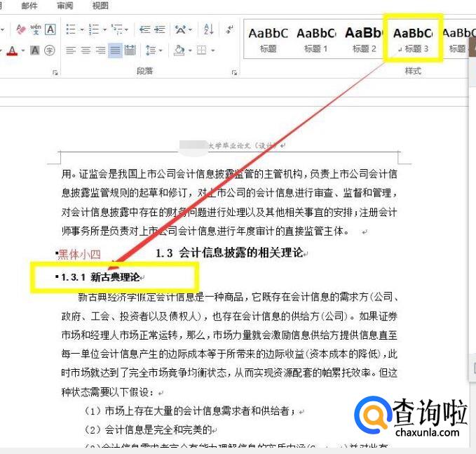476x454 pixels.
Task: Apply the 标题 3 style
Action: pos(413,39)
